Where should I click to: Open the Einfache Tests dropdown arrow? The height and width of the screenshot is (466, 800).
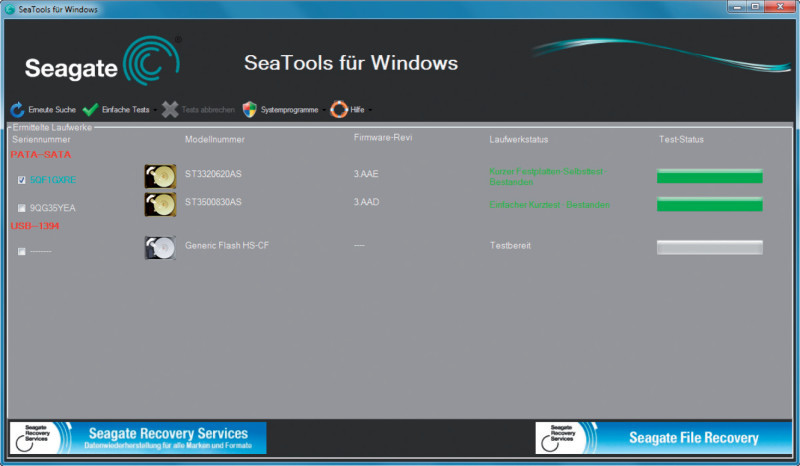click(x=155, y=110)
